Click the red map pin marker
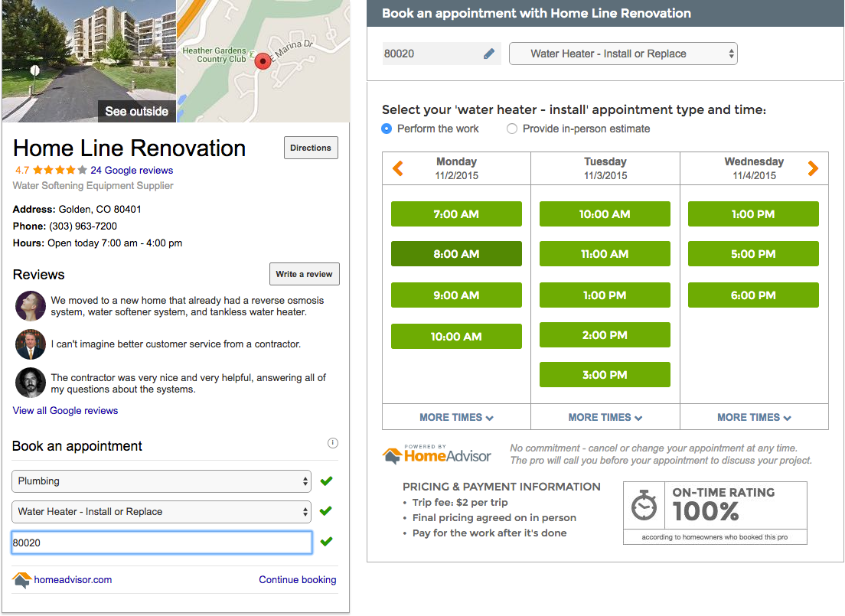 (263, 61)
